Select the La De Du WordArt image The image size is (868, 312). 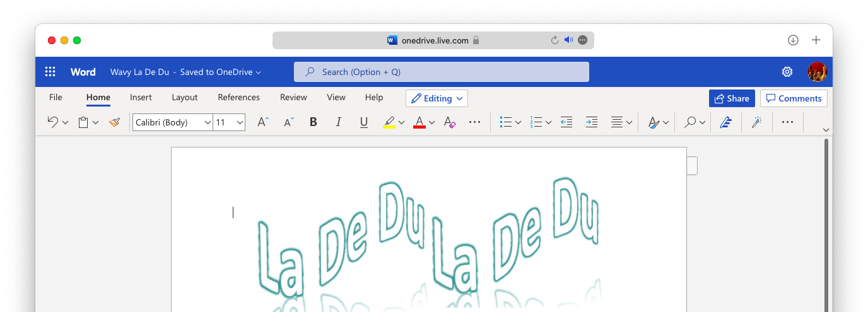pyautogui.click(x=428, y=244)
